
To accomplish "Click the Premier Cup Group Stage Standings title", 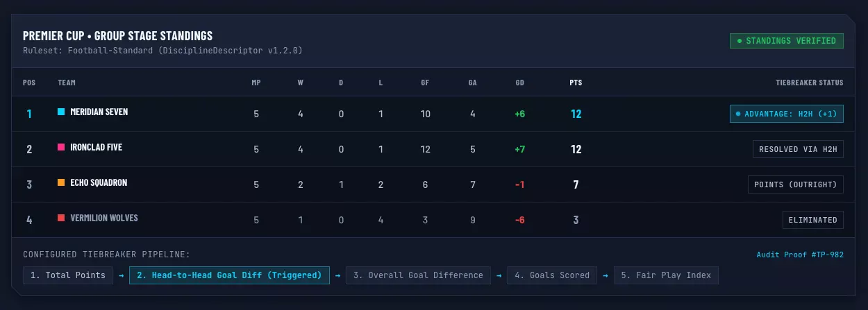I will tap(117, 35).
